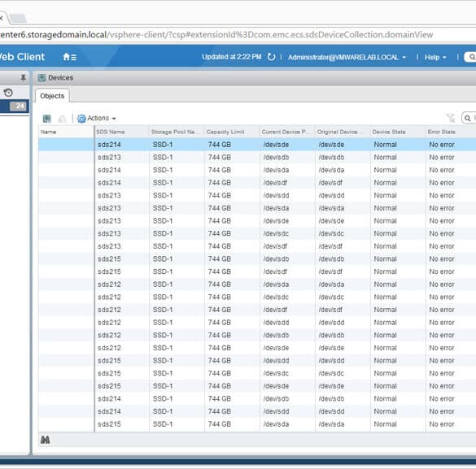Expand the Administrator@VMWARELAB.LOCAL user menu
The image size is (476, 469).
(x=347, y=57)
